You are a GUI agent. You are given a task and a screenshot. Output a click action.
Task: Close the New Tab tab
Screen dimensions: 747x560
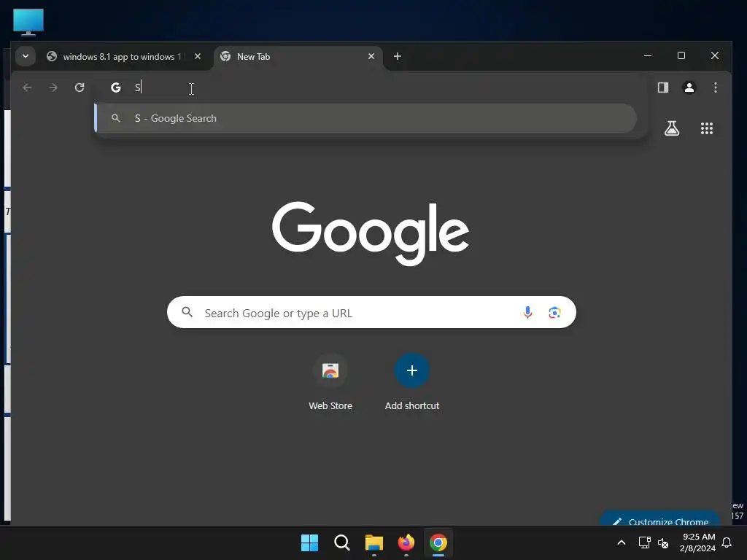(371, 56)
